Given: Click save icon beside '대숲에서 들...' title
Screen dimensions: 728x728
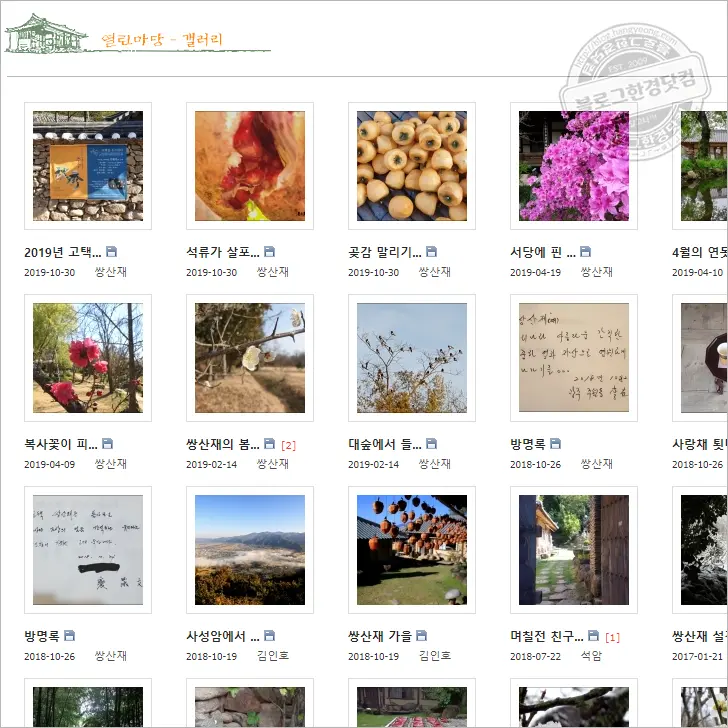Looking at the screenshot, I should 431,443.
